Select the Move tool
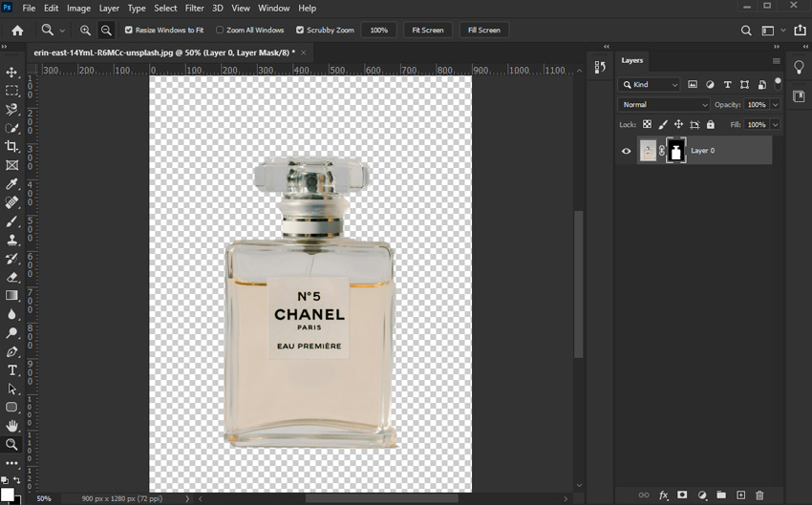The width and height of the screenshot is (812, 505). coord(11,72)
